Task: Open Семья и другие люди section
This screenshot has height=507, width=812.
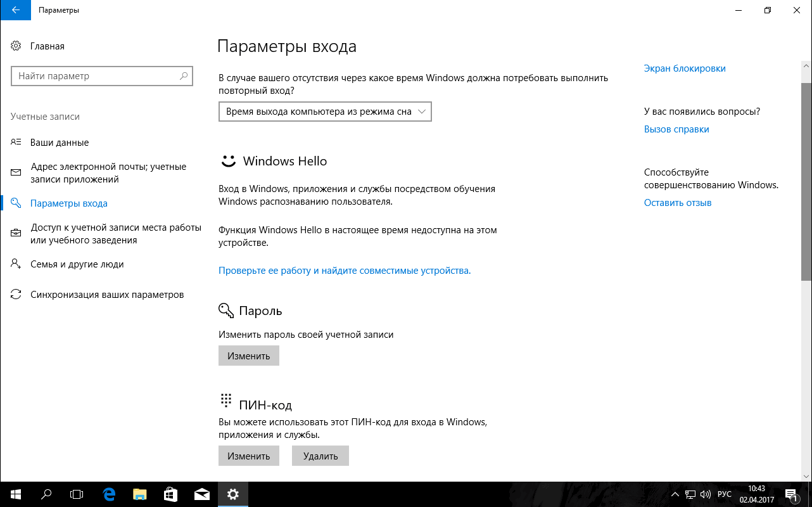Action: pos(77,264)
